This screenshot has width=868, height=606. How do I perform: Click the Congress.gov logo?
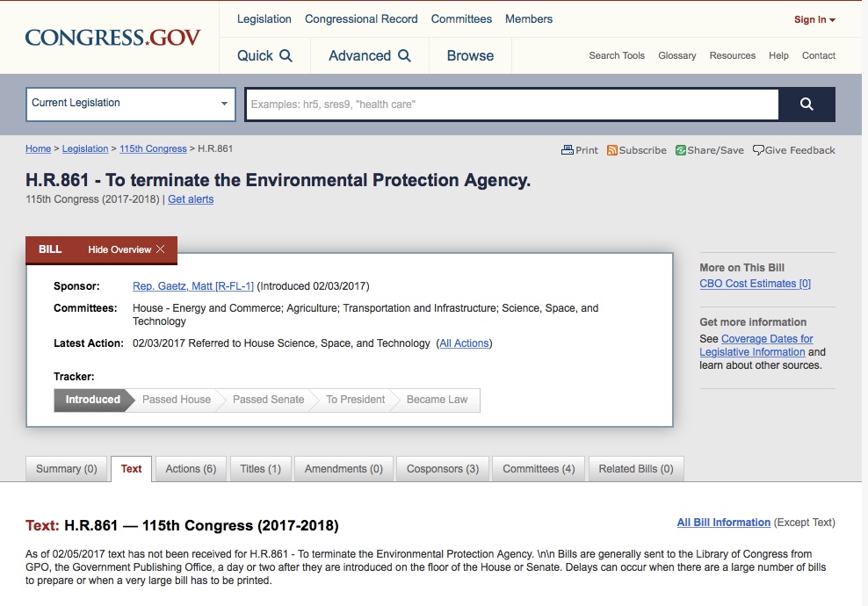click(x=113, y=38)
